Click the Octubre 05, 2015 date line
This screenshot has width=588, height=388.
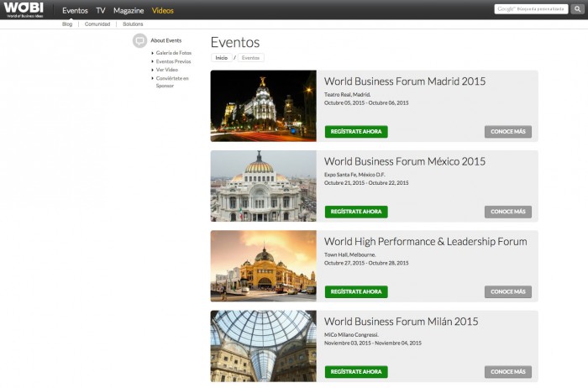[x=366, y=102]
